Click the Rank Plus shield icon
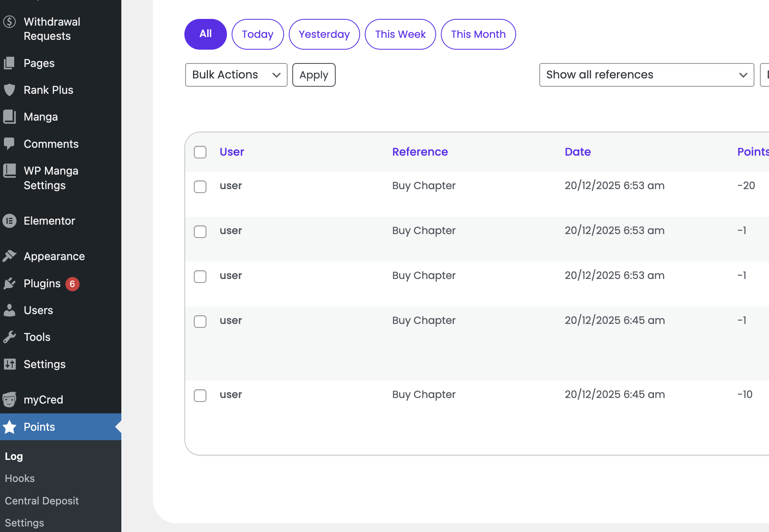Screen dimensions: 769x532 [x=9, y=90]
